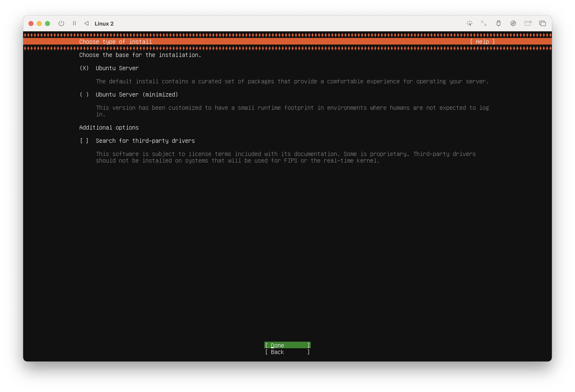
Task: Click the Search for third-party drivers label
Action: coord(145,141)
